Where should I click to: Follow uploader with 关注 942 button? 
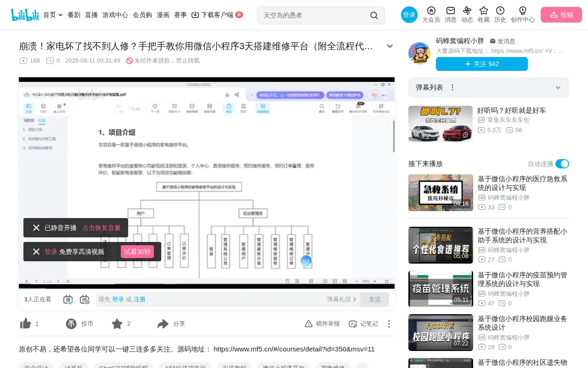point(482,64)
